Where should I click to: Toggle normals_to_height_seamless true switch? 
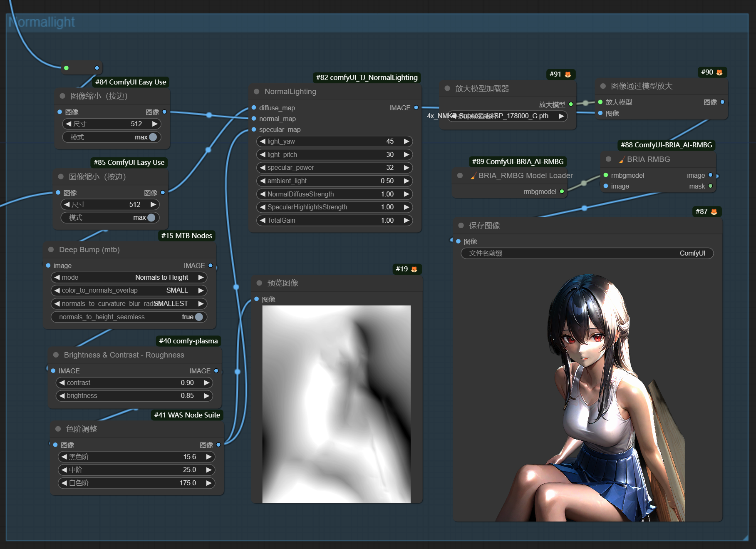[199, 317]
